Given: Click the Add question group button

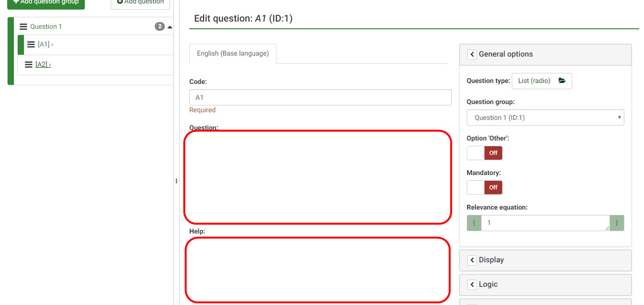Looking at the screenshot, I should pos(46,3).
